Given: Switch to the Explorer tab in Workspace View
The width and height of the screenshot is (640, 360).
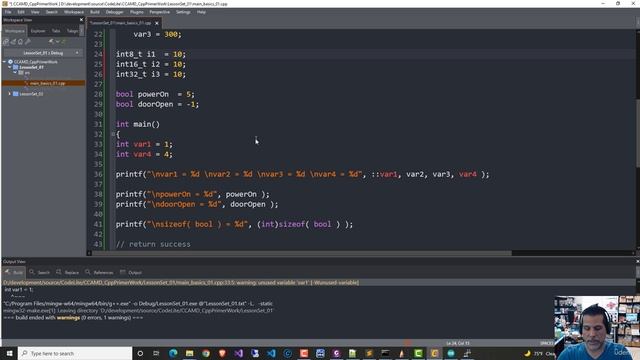Looking at the screenshot, I should pos(38,31).
